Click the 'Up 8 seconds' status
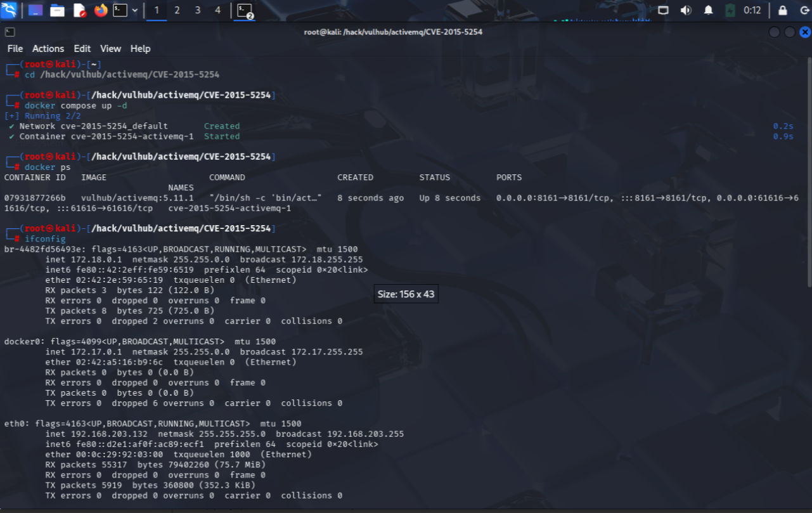Image resolution: width=812 pixels, height=513 pixels. 450,198
